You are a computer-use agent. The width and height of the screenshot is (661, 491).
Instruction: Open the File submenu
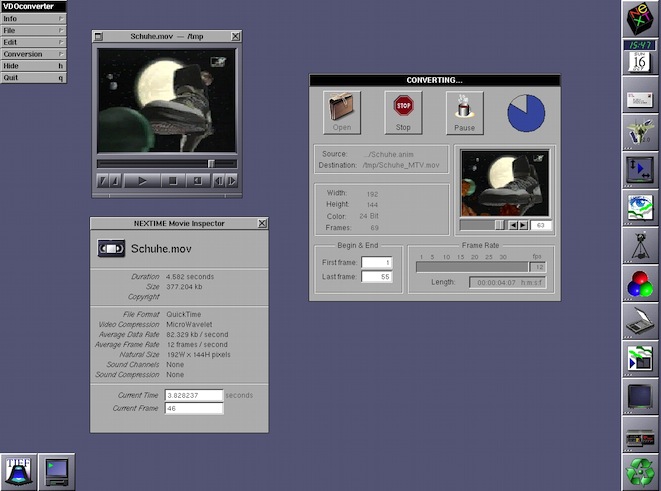[33, 30]
